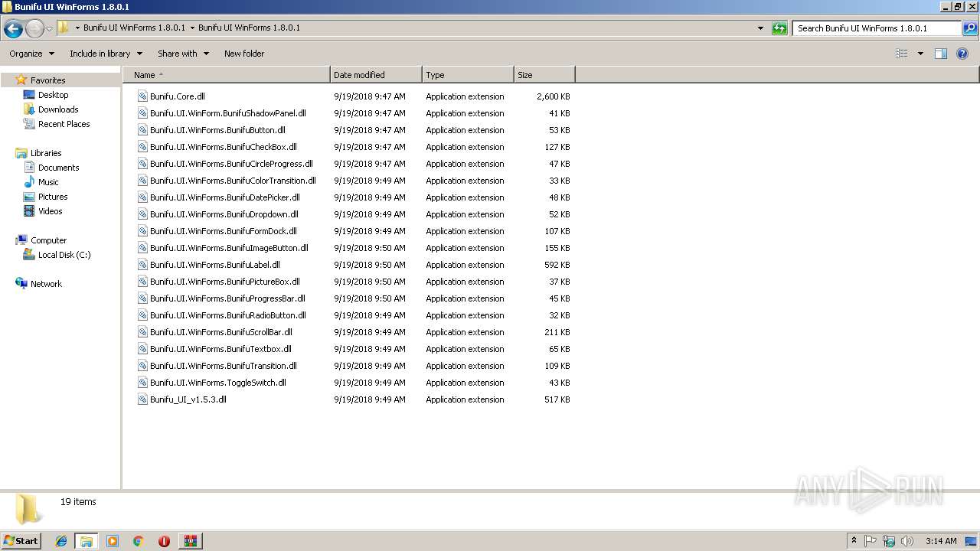Open WinRAR from the taskbar
980x551 pixels.
190,541
